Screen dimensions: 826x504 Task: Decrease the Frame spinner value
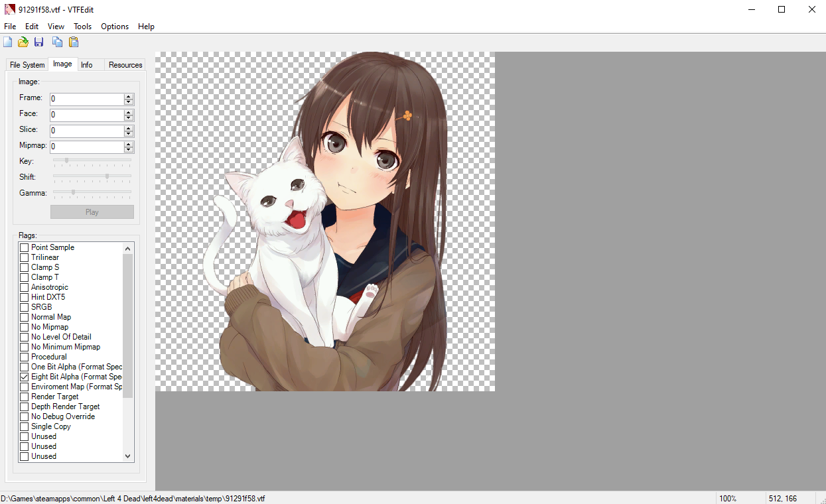tap(129, 103)
